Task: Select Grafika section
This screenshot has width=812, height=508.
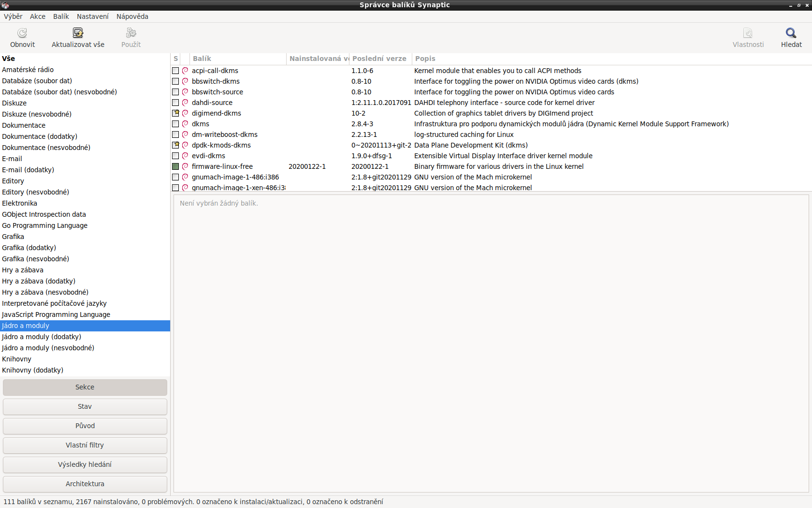Action: 85,237
